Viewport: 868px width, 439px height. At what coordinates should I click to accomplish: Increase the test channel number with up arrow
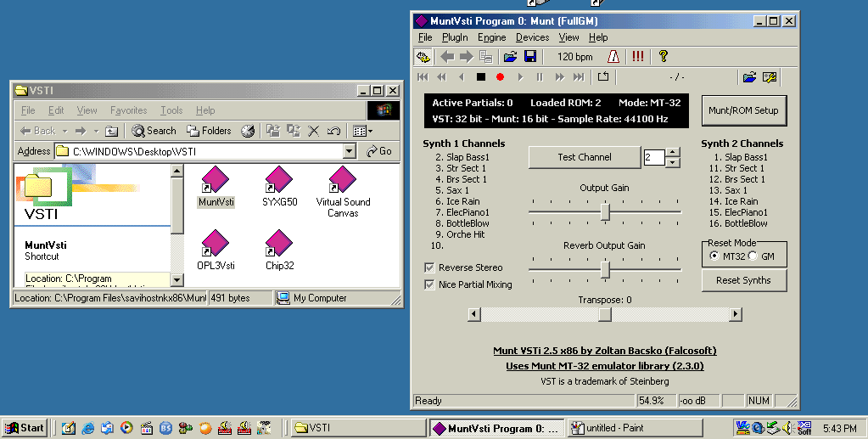[x=673, y=152]
